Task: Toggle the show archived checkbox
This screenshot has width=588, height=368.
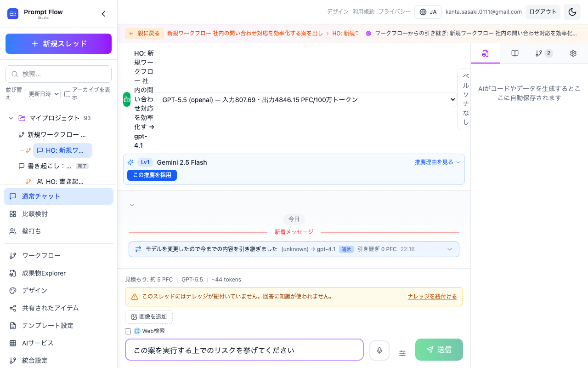Action: [67, 94]
